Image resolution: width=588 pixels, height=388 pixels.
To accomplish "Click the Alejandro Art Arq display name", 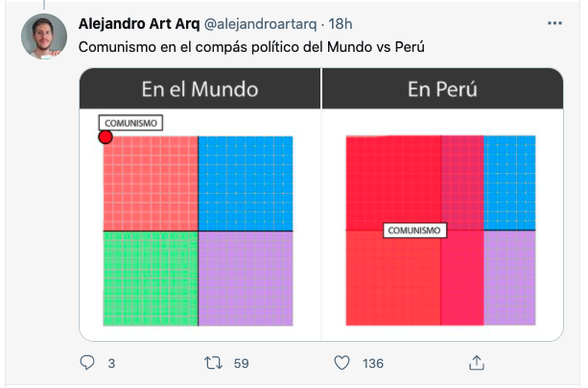I will tap(139, 24).
